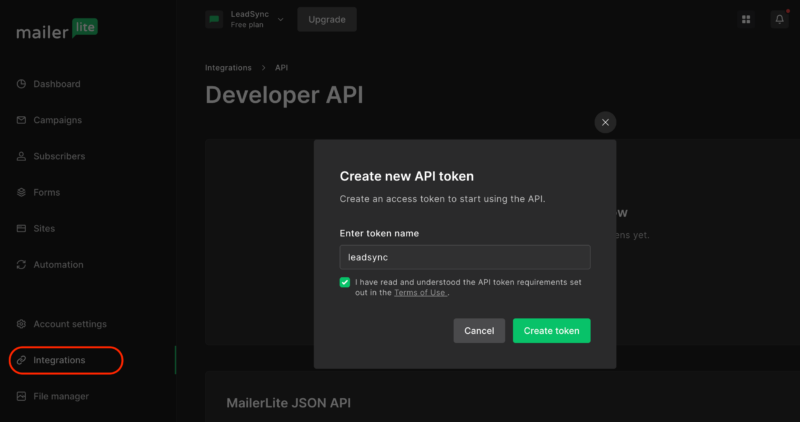This screenshot has width=800, height=422.
Task: Open Account settings in sidebar
Action: click(70, 324)
